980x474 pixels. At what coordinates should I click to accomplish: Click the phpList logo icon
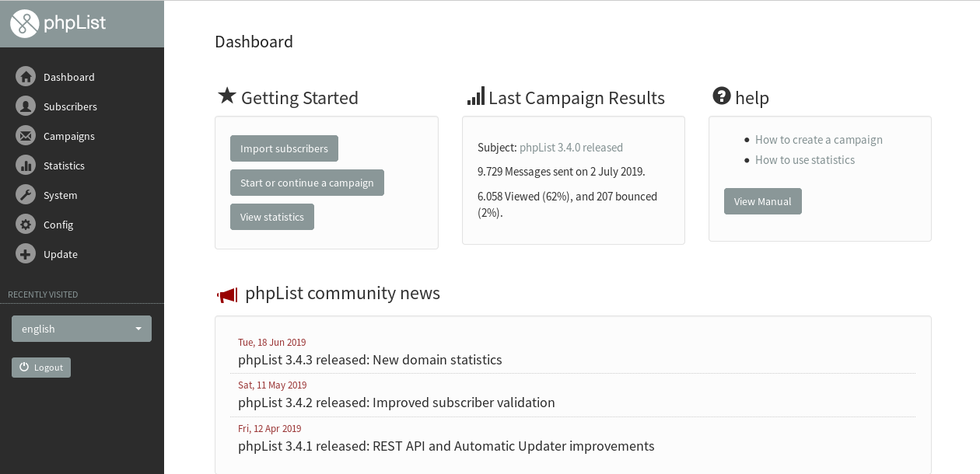click(x=24, y=23)
